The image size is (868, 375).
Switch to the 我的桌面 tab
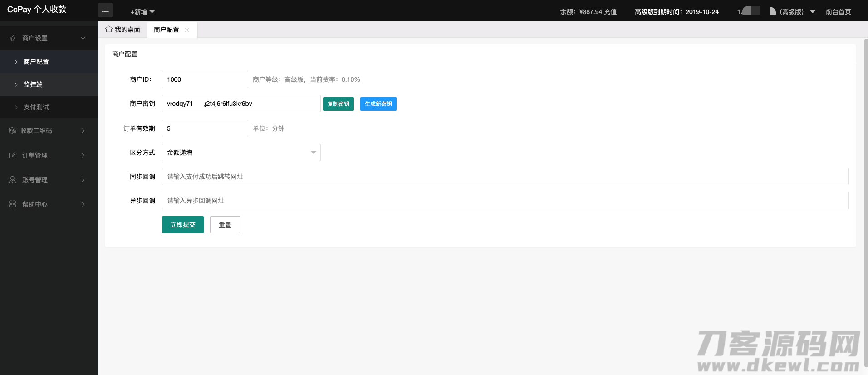(123, 30)
